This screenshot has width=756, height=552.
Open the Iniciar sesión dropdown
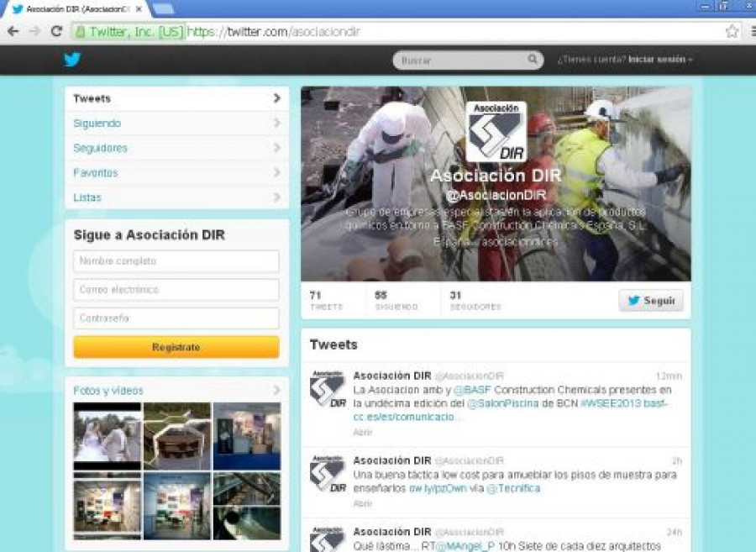(660, 60)
